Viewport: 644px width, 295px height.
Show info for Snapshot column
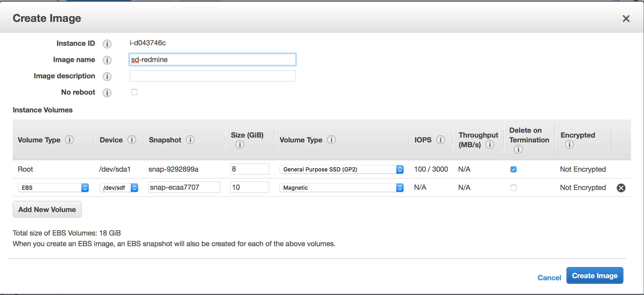pyautogui.click(x=190, y=140)
